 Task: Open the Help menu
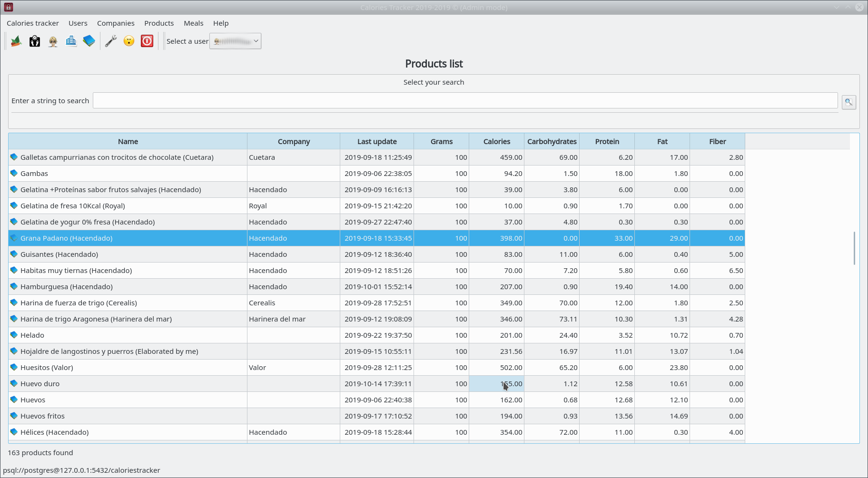point(221,23)
